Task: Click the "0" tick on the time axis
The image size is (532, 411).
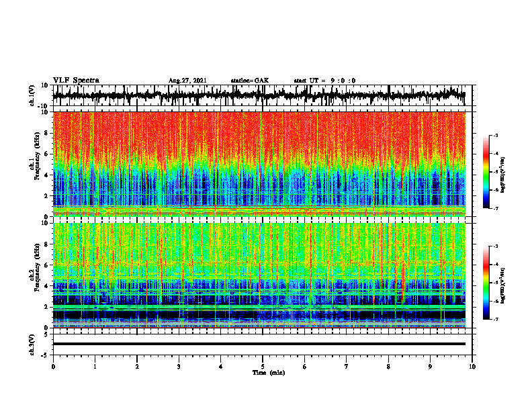Action: coord(53,367)
